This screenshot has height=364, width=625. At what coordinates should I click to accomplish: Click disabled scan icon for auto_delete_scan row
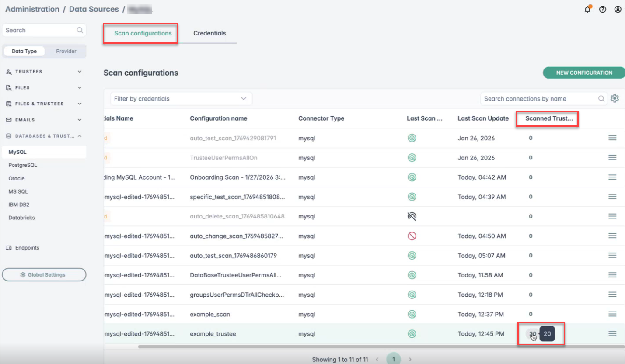pos(412,216)
